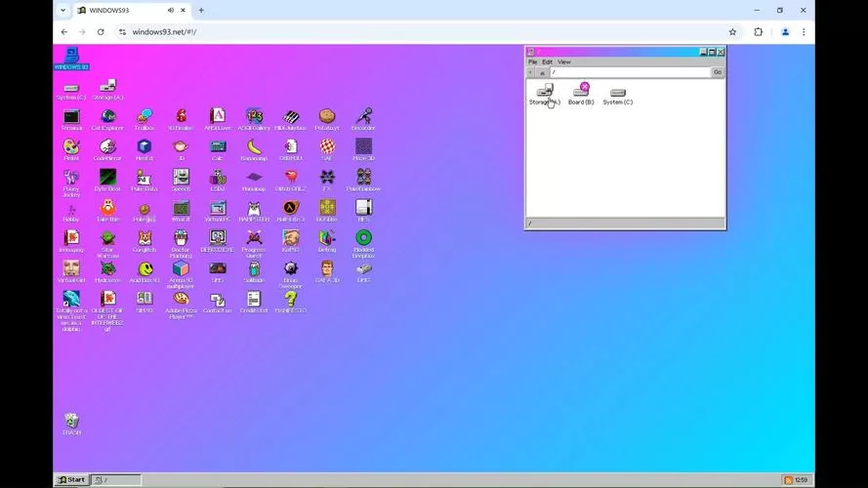Launch Progress Quest from the desktop
This screenshot has height=488, width=868.
(x=254, y=244)
